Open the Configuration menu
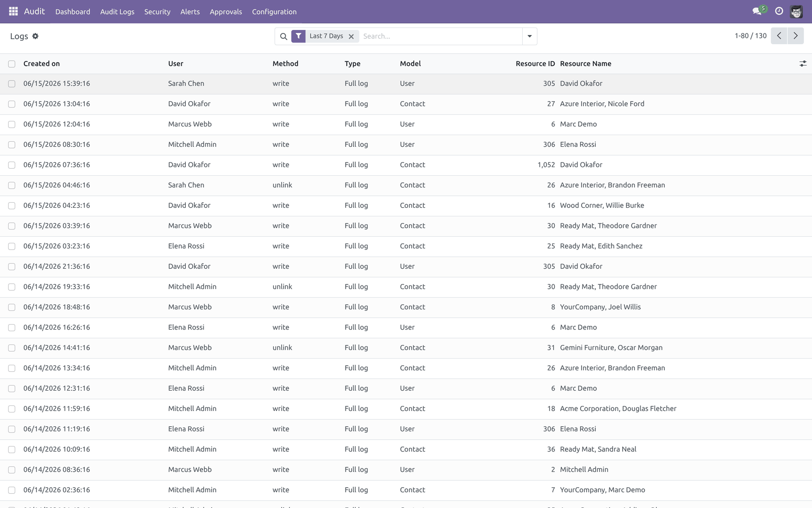Image resolution: width=812 pixels, height=508 pixels. click(274, 12)
